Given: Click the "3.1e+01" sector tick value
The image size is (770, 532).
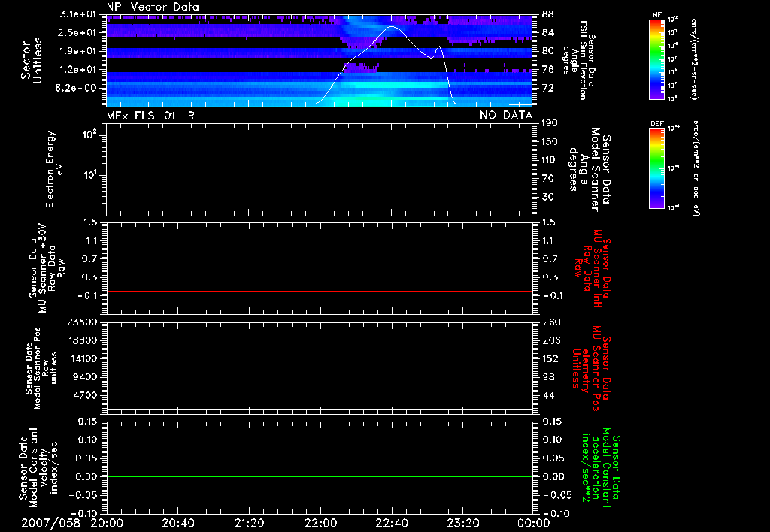Looking at the screenshot, I should tap(78, 14).
